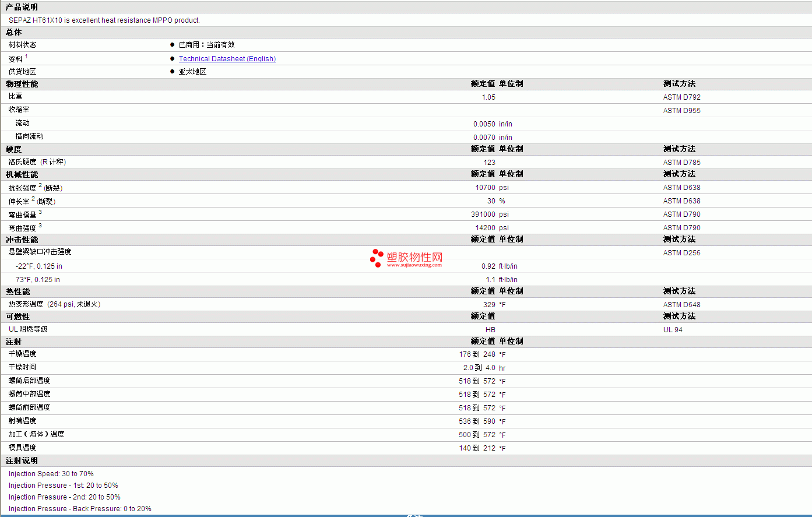Select the 螺筒前部温度 row label
The width and height of the screenshot is (812, 517).
coord(29,407)
